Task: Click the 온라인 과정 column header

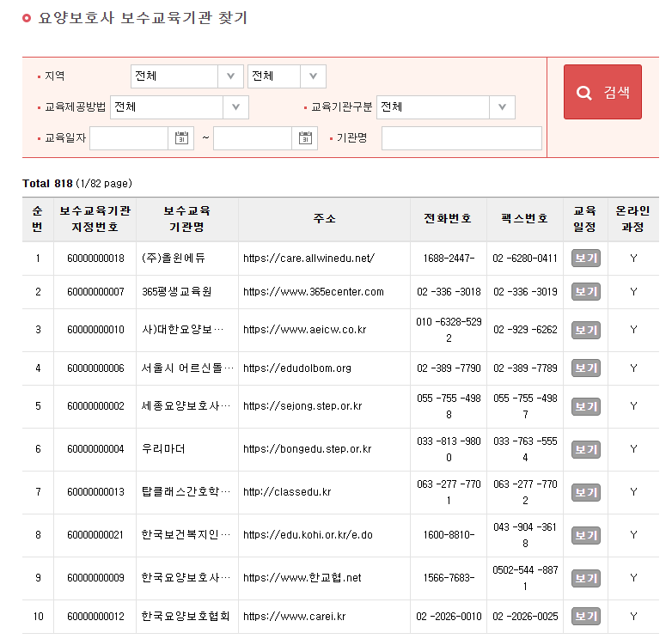Action: pos(632,219)
